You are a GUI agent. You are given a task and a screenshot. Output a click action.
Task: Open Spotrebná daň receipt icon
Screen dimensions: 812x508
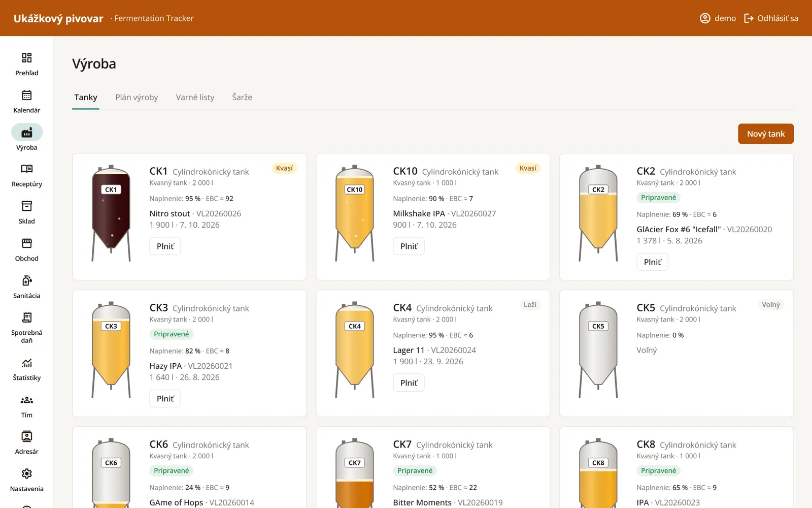click(27, 317)
